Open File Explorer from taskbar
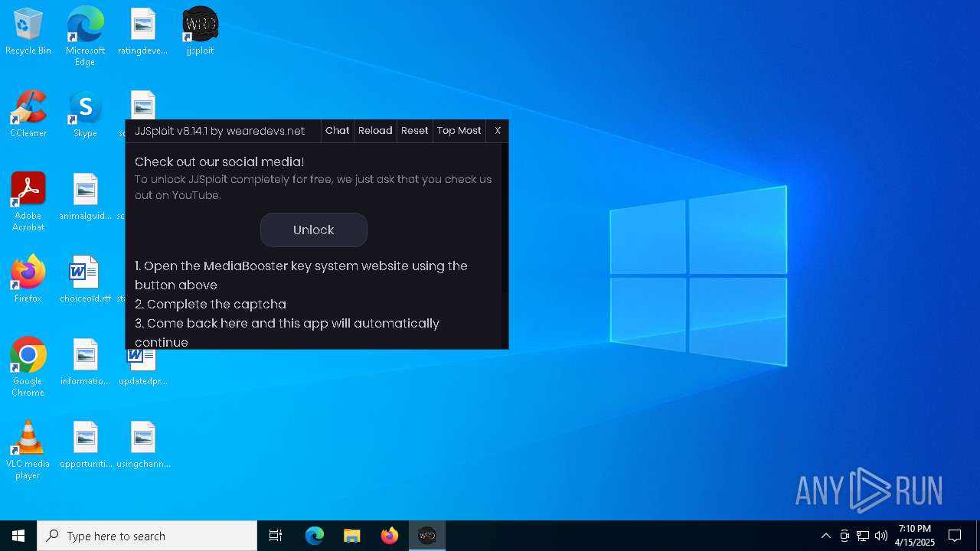 click(x=352, y=536)
